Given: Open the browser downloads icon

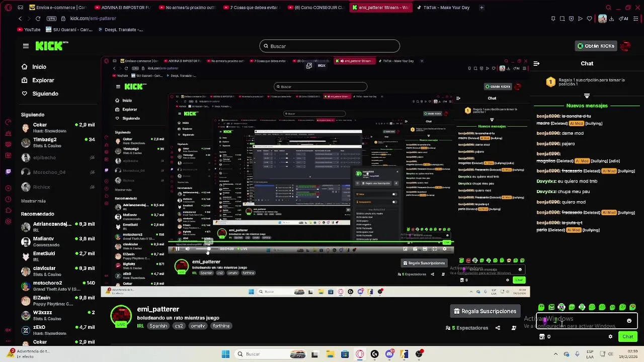Looking at the screenshot, I should [x=611, y=19].
